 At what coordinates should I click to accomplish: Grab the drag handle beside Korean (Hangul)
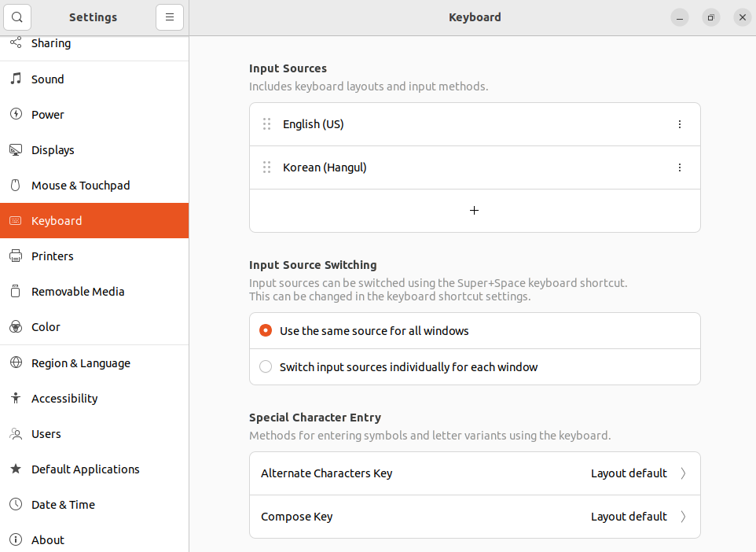(x=266, y=167)
